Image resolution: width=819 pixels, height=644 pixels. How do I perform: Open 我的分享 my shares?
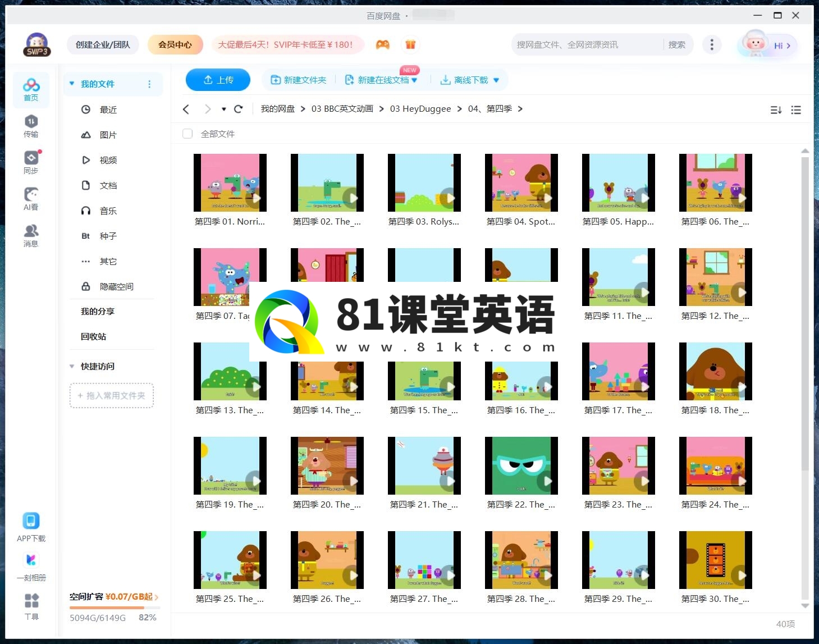[98, 311]
